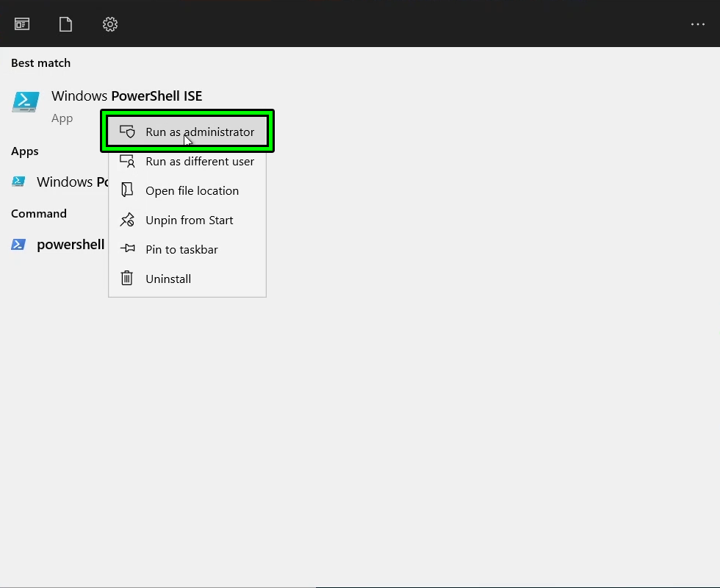Select the powershell command result
Viewport: 720px width, 588px height.
[70, 244]
